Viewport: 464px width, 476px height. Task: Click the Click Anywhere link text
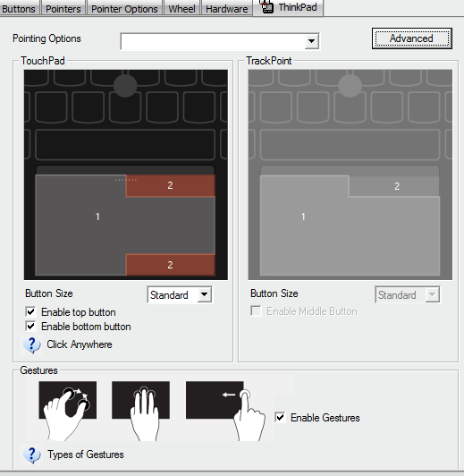[x=80, y=344]
